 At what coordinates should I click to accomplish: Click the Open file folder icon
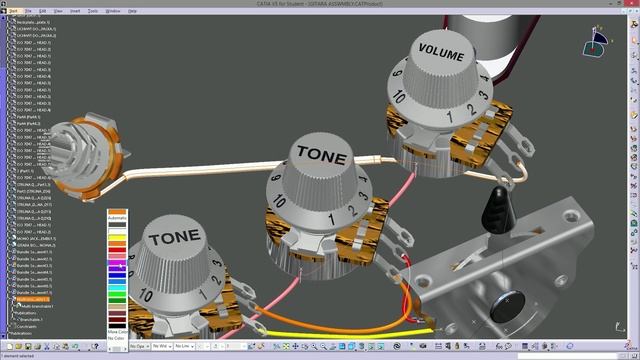coord(19,347)
